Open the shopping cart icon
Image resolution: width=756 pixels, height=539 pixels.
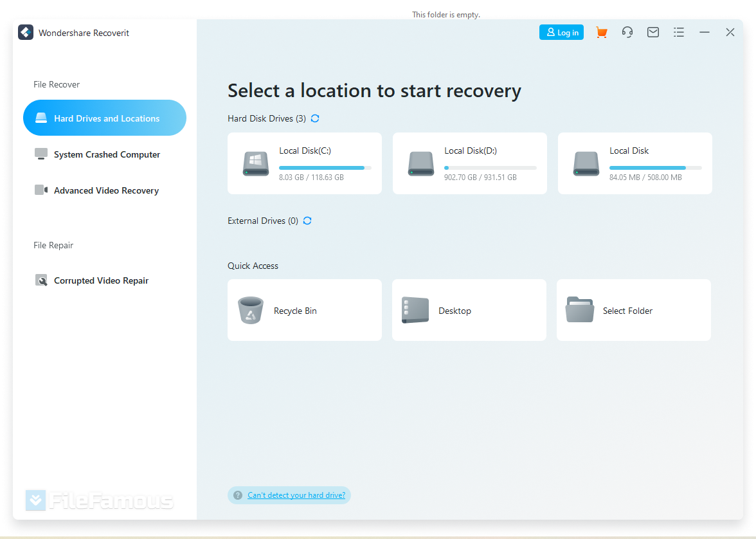(601, 32)
